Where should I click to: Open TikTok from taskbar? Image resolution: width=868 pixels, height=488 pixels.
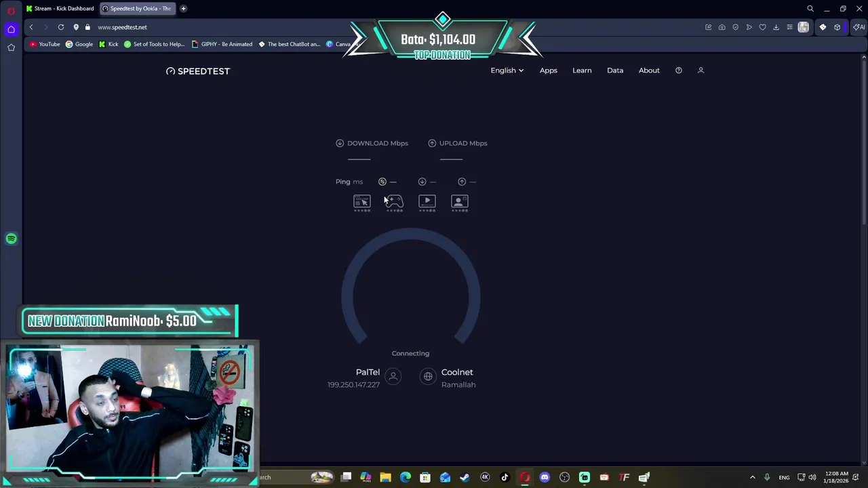[505, 477]
